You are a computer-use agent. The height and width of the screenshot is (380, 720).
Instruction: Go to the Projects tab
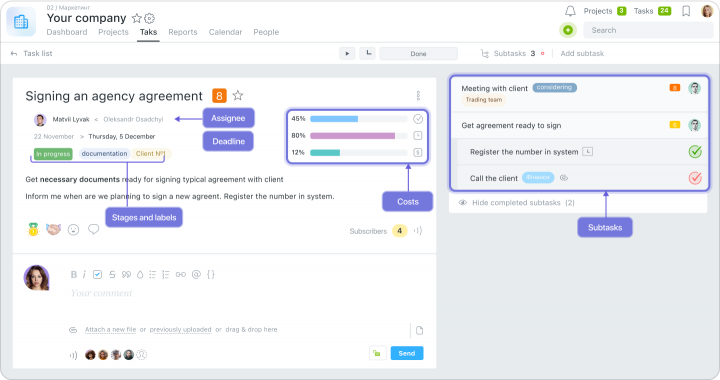tap(113, 32)
